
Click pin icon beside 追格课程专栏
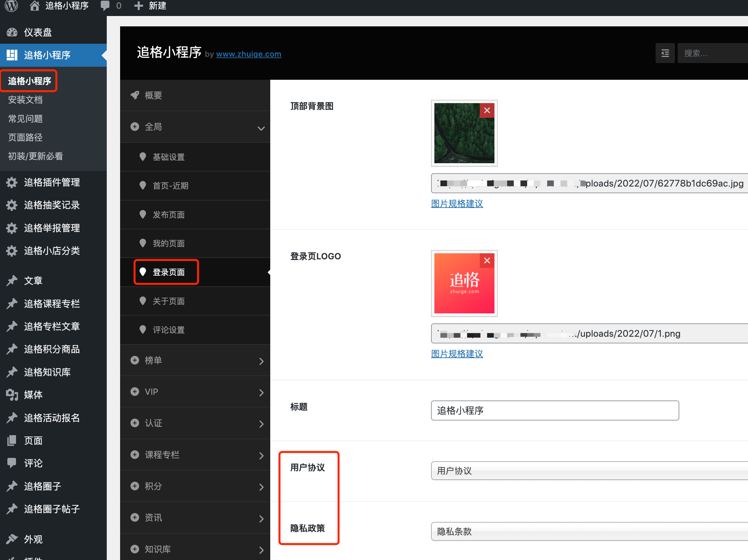12,304
